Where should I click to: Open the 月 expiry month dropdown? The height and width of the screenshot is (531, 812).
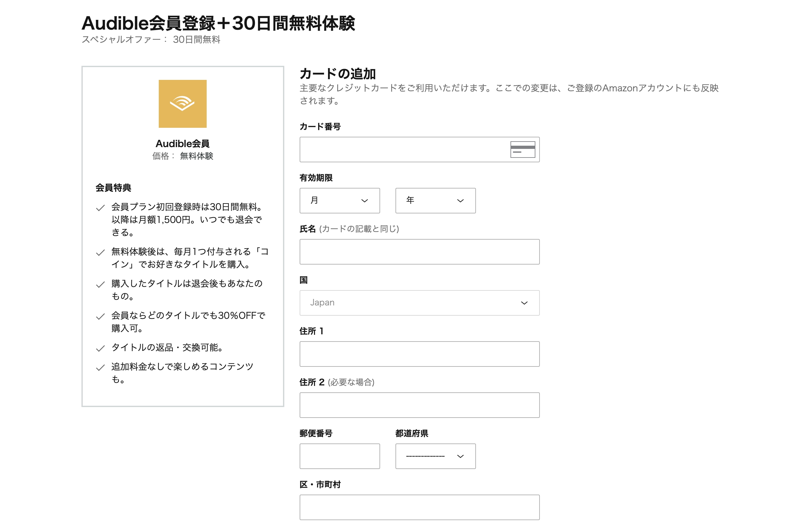(340, 201)
